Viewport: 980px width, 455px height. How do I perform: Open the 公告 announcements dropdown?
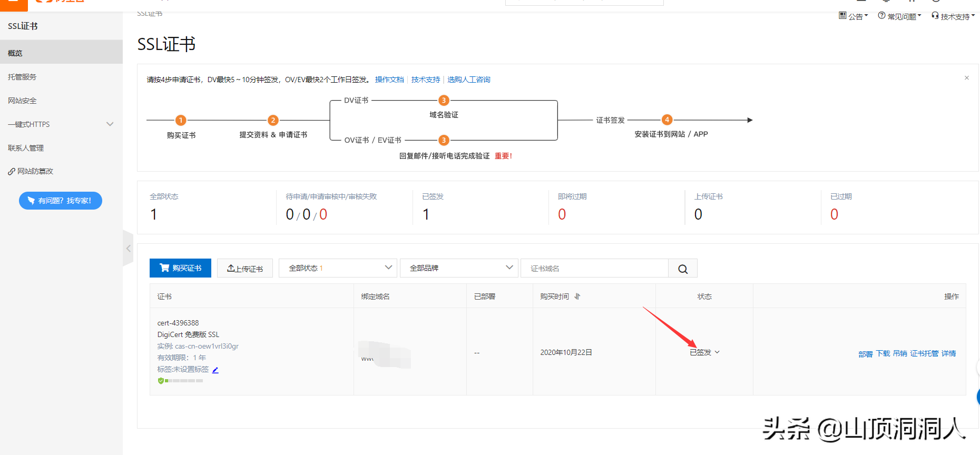854,16
